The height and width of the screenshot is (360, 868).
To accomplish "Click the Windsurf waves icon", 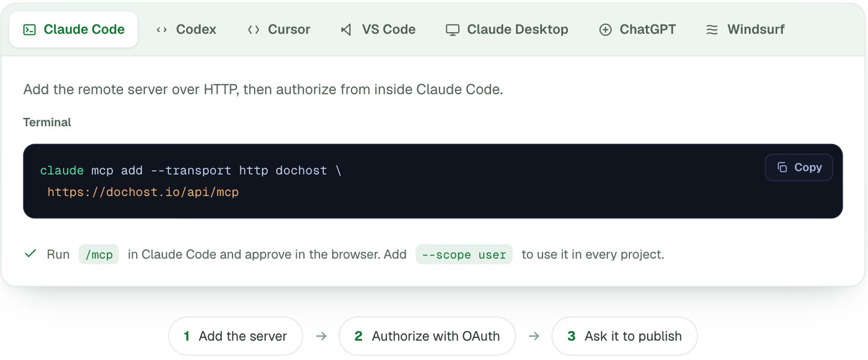I will [712, 29].
